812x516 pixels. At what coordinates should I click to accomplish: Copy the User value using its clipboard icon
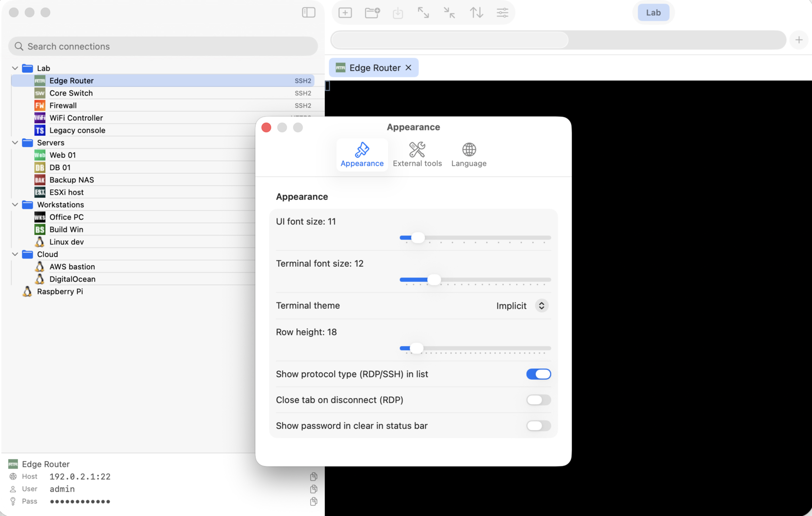[313, 489]
